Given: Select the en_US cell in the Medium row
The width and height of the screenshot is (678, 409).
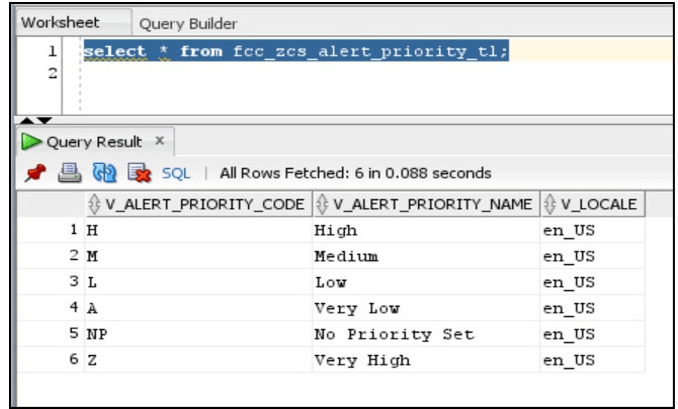Looking at the screenshot, I should click(x=592, y=256).
